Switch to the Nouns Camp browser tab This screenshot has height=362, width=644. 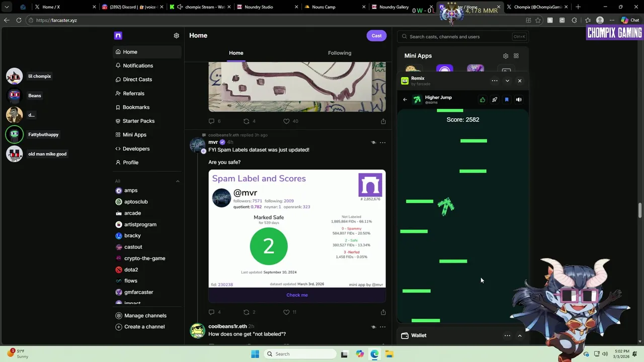[334, 7]
